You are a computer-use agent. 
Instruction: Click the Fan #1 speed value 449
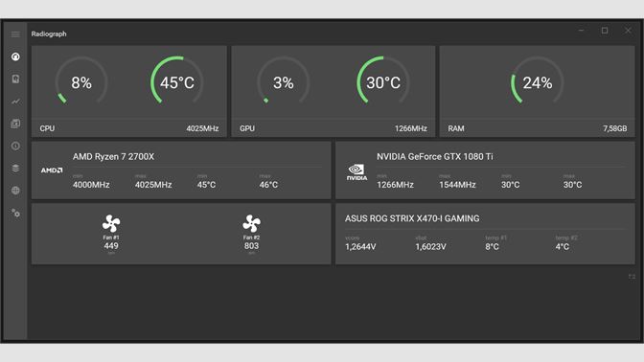coord(111,246)
